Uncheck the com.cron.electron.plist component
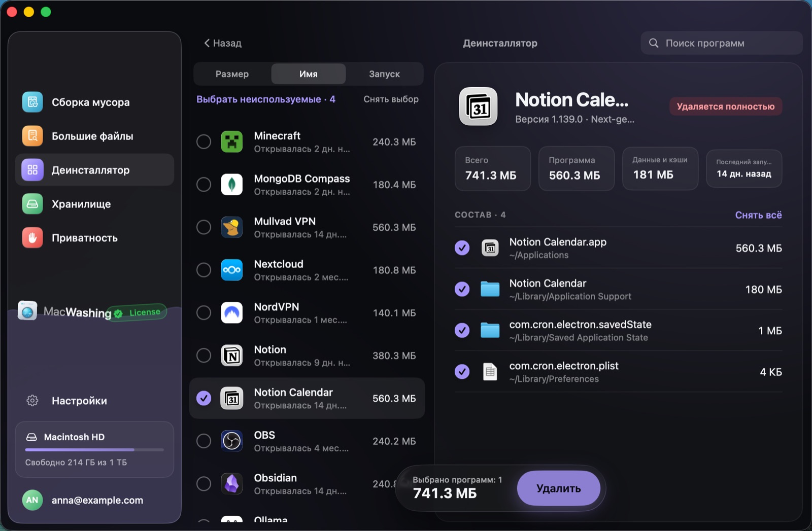Image resolution: width=812 pixels, height=531 pixels. click(462, 372)
